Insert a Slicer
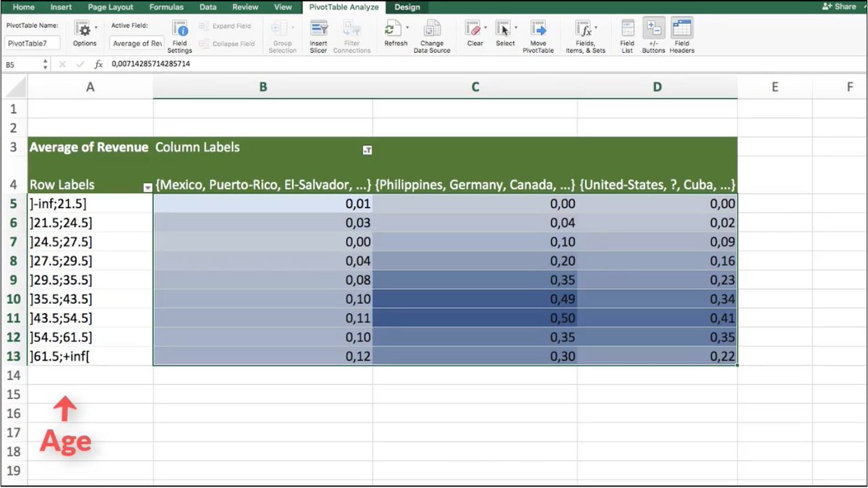The height and width of the screenshot is (488, 868). pyautogui.click(x=318, y=38)
